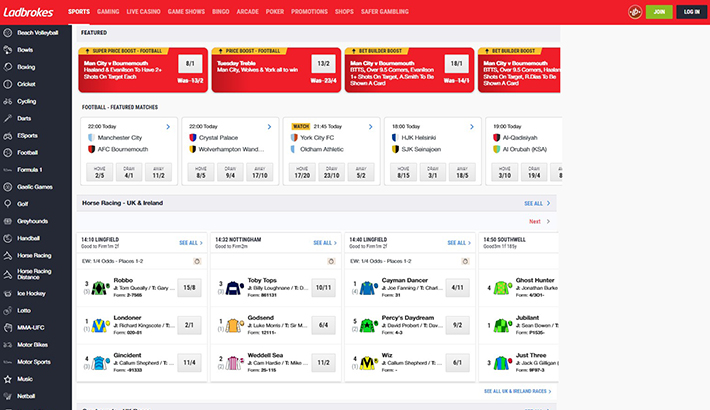Image resolution: width=710 pixels, height=410 pixels.
Task: Choose the Ice Hockey icon
Action: pyautogui.click(x=8, y=294)
